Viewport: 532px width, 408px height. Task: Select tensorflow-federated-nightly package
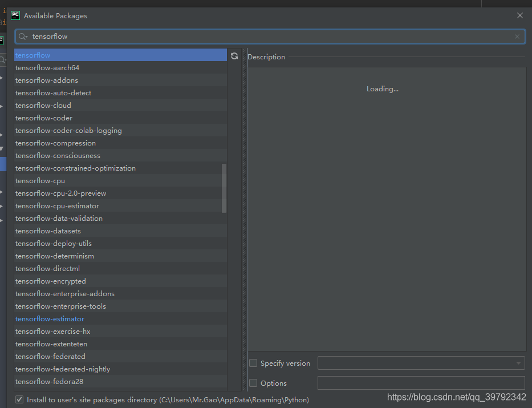pos(120,369)
